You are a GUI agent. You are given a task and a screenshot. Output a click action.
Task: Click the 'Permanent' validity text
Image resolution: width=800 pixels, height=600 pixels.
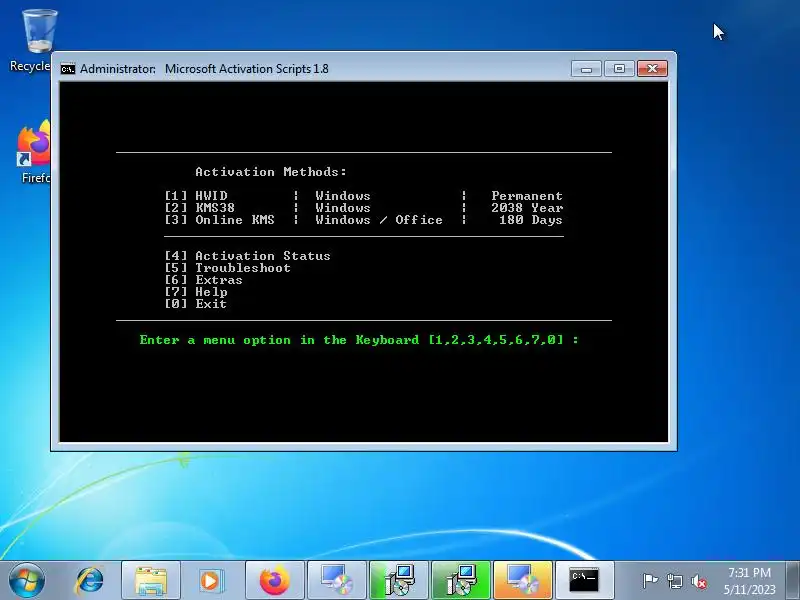(527, 196)
